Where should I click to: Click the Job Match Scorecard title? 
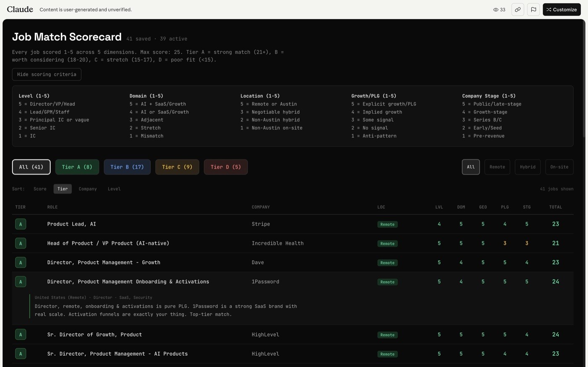[x=67, y=37]
